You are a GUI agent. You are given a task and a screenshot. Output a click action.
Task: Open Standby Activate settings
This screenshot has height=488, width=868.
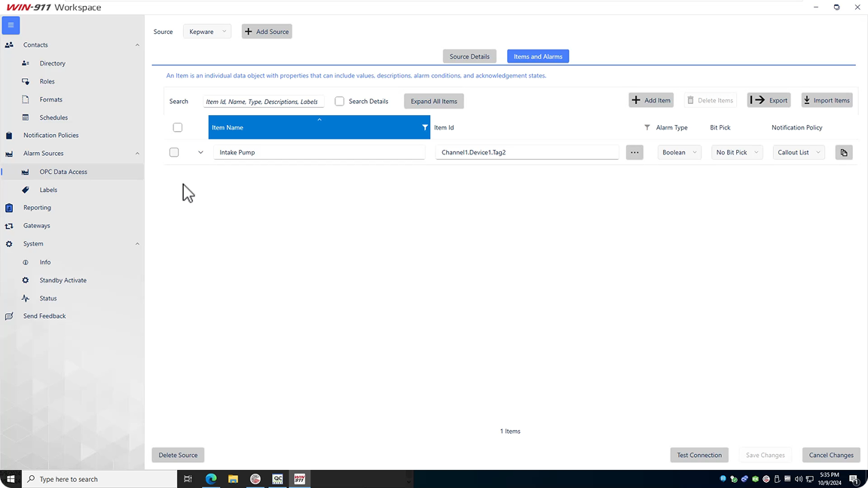click(x=63, y=280)
